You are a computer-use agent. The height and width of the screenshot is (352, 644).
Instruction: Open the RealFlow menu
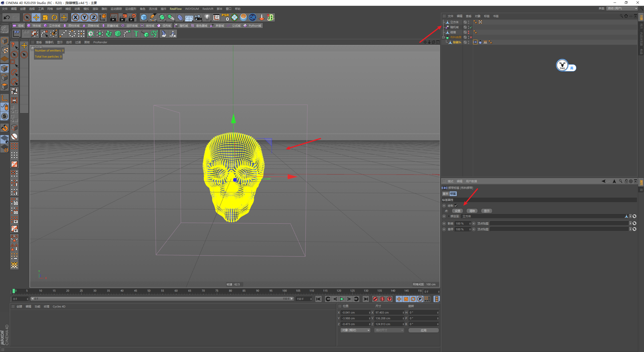click(x=176, y=9)
